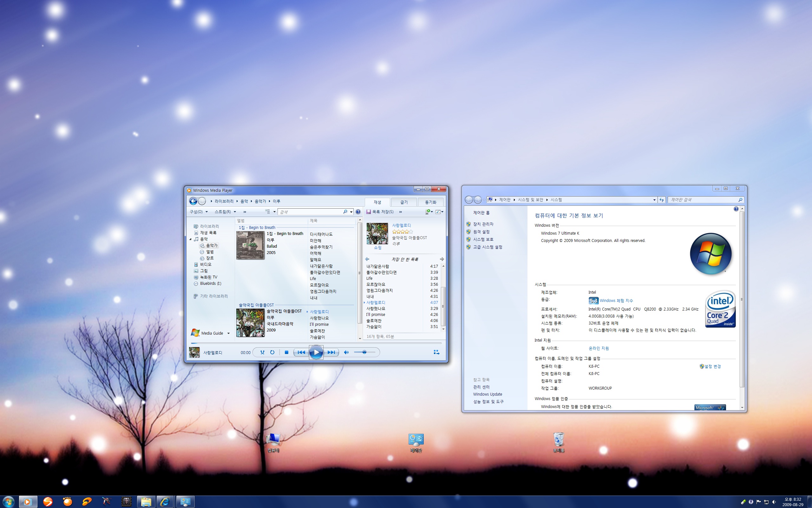The height and width of the screenshot is (508, 812).
Task: Click the previous list arrow icon
Action: pos(367,259)
